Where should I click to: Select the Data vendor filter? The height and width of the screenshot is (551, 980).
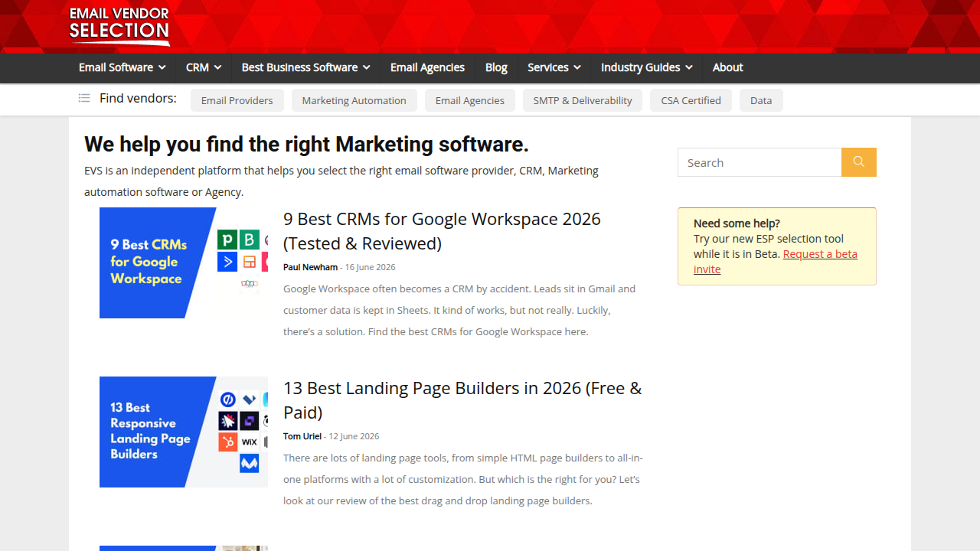click(x=761, y=100)
